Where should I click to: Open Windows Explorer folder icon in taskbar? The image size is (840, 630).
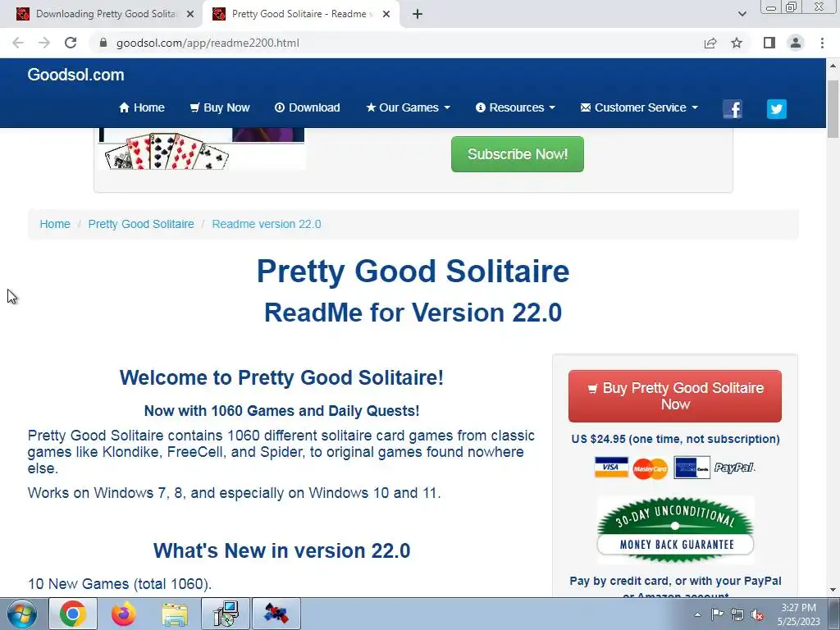pyautogui.click(x=175, y=614)
